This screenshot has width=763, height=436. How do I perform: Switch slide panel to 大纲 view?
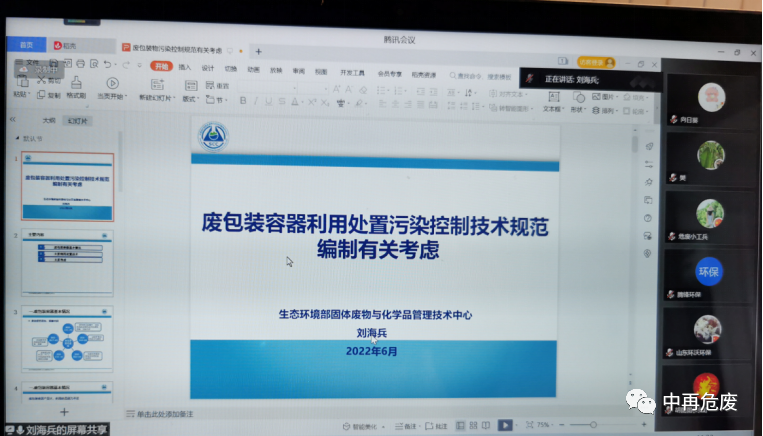[x=49, y=120]
